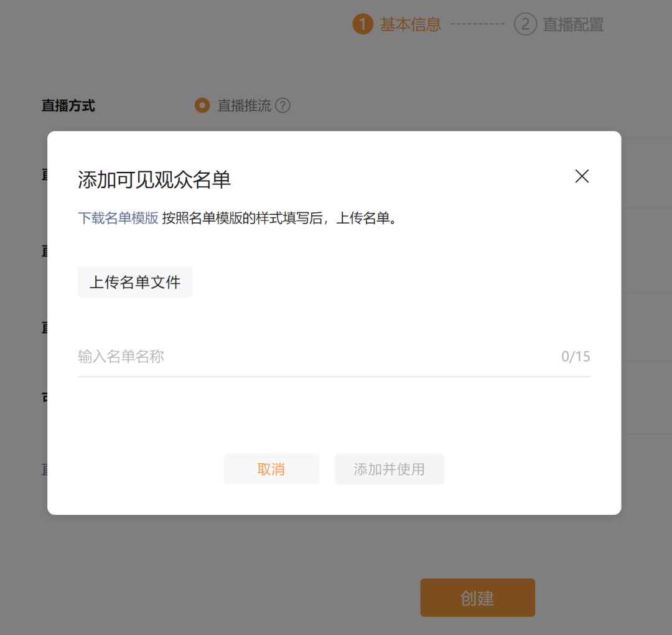Click the 直播推流 option label
This screenshot has width=672, height=635.
pos(245,105)
